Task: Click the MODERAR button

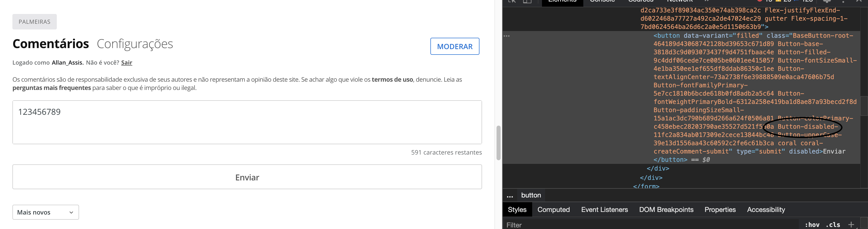Action: (455, 46)
